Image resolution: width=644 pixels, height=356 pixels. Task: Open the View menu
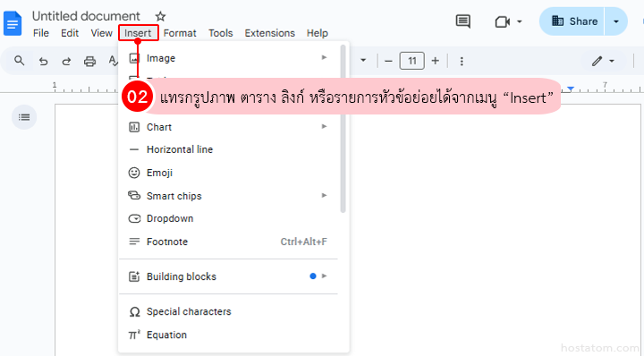101,33
